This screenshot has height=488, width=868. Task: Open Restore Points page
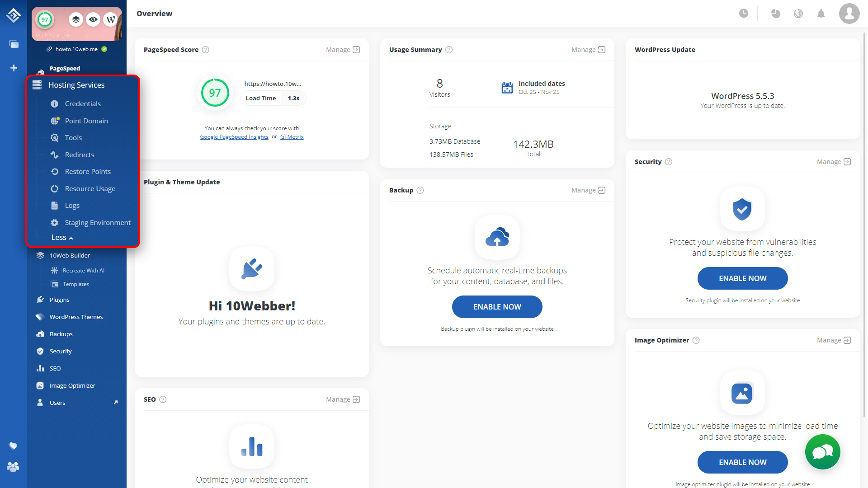pyautogui.click(x=88, y=172)
